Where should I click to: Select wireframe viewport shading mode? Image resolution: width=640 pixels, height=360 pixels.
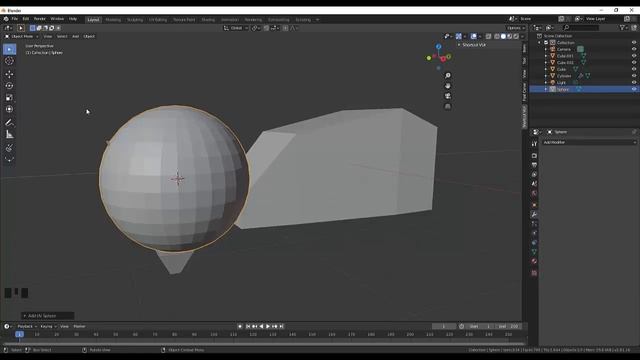[x=496, y=36]
